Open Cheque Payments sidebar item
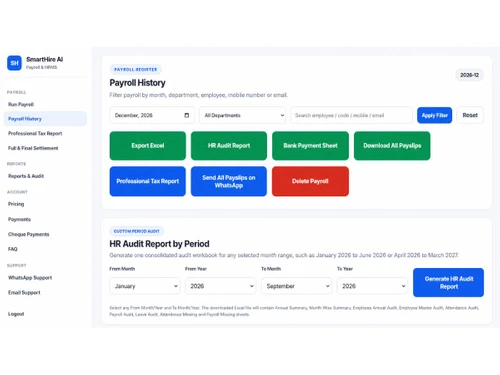This screenshot has height=375, width=500. [29, 234]
